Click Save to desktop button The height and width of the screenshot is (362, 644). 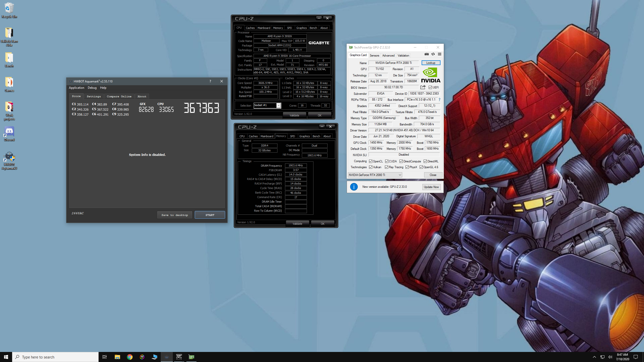[x=175, y=215]
